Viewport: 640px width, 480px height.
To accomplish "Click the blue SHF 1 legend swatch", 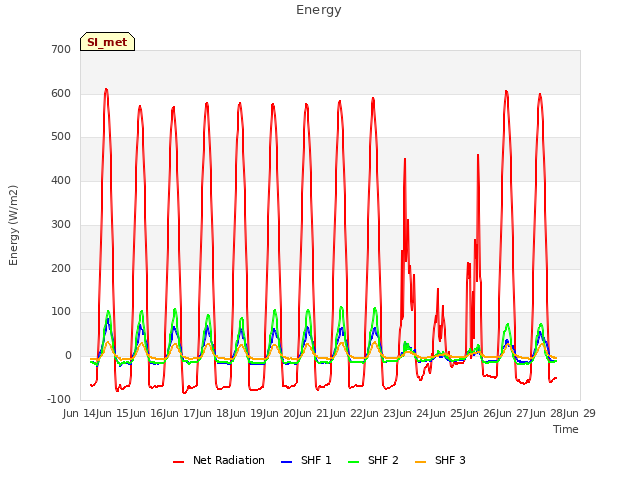I will click(x=287, y=462).
